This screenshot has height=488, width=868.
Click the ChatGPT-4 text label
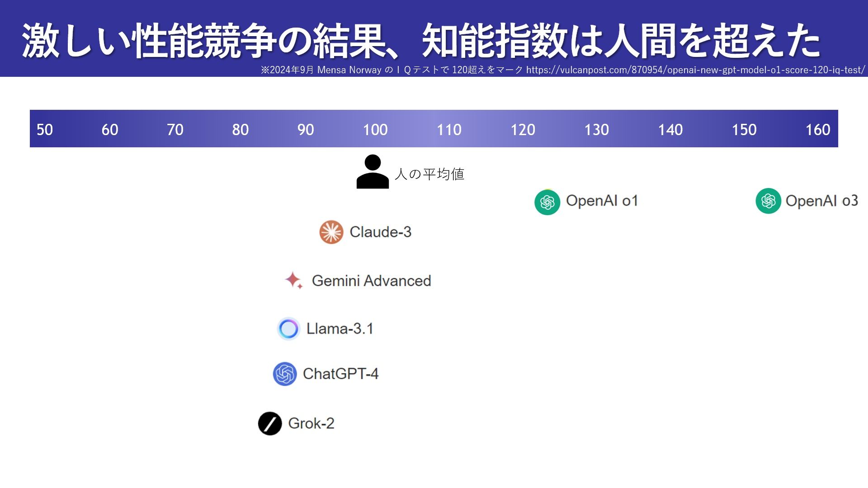(x=341, y=374)
